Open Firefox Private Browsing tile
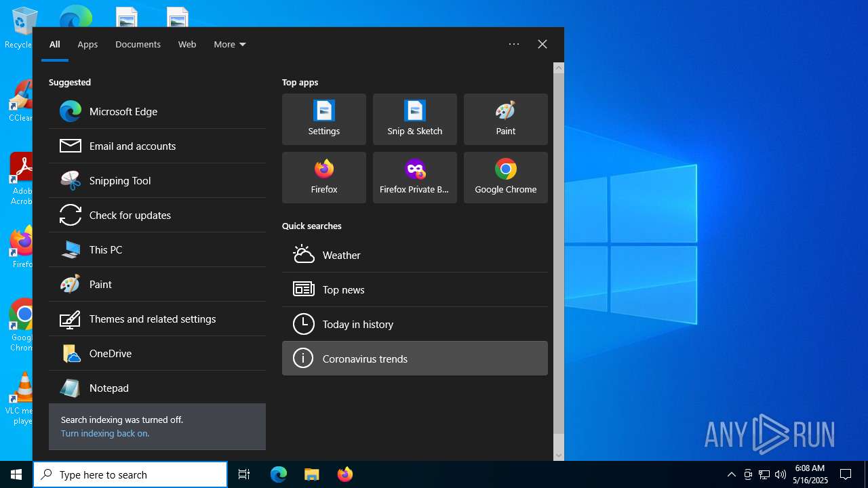 point(415,178)
